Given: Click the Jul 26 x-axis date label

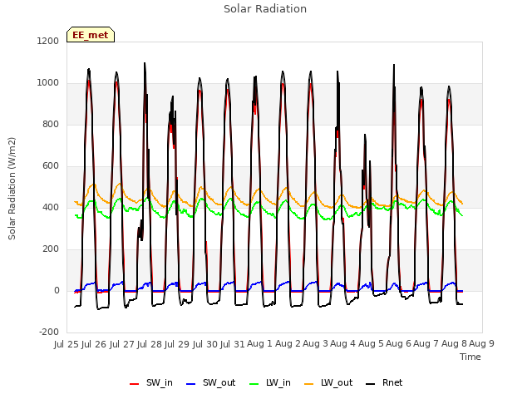Looking at the screenshot, I should [94, 344].
